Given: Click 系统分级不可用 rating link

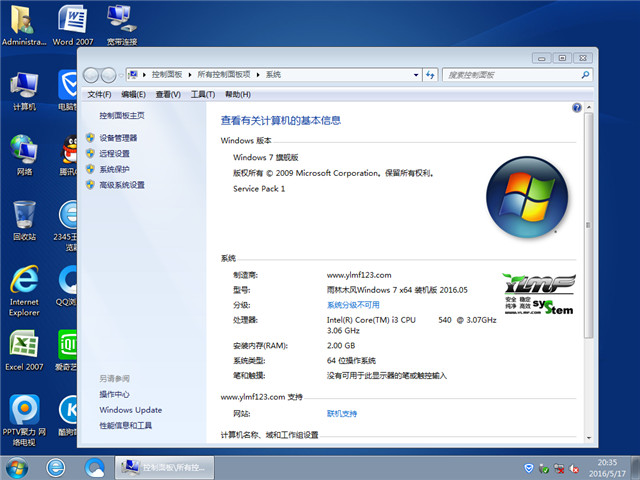Looking at the screenshot, I should (353, 305).
